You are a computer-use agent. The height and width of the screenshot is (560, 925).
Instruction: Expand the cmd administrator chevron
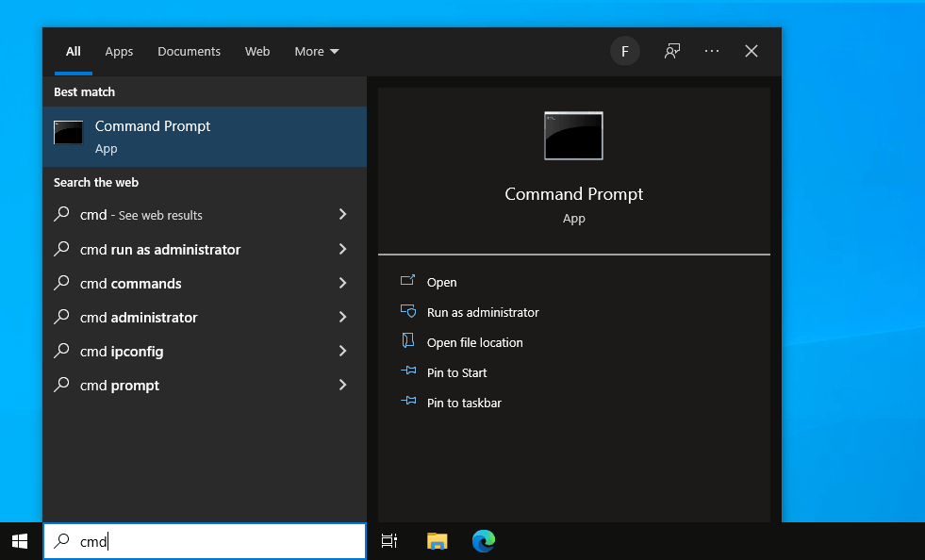(x=342, y=317)
